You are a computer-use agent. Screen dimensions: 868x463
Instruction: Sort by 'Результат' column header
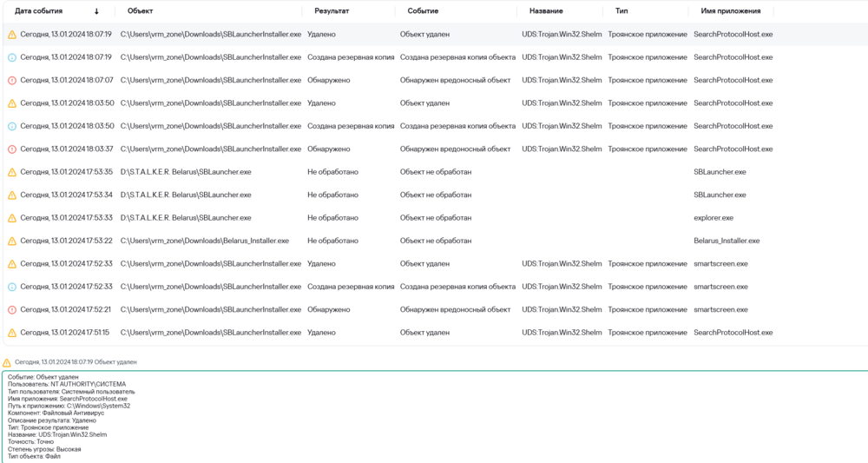[x=331, y=11]
